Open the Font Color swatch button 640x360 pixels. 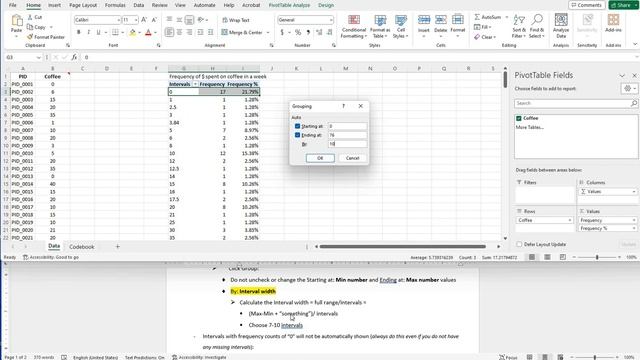coord(148,32)
